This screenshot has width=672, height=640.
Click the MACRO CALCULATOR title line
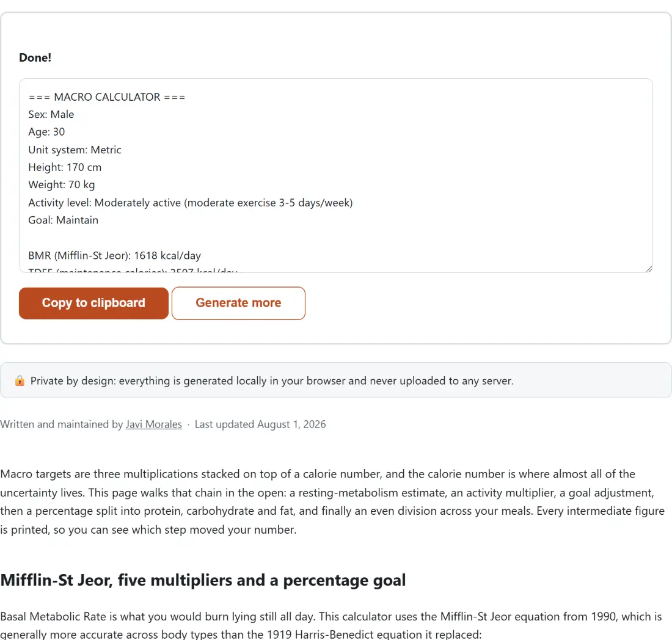point(107,97)
